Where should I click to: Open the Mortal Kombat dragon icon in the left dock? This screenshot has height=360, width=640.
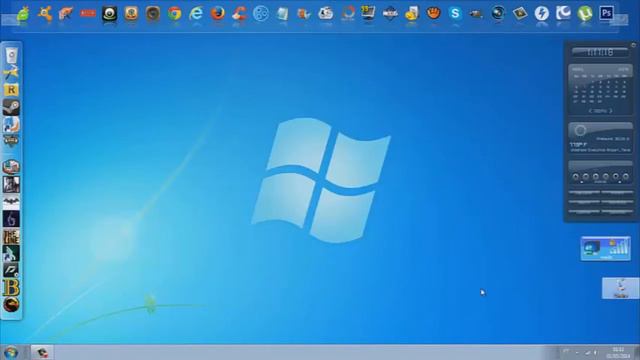tap(11, 305)
